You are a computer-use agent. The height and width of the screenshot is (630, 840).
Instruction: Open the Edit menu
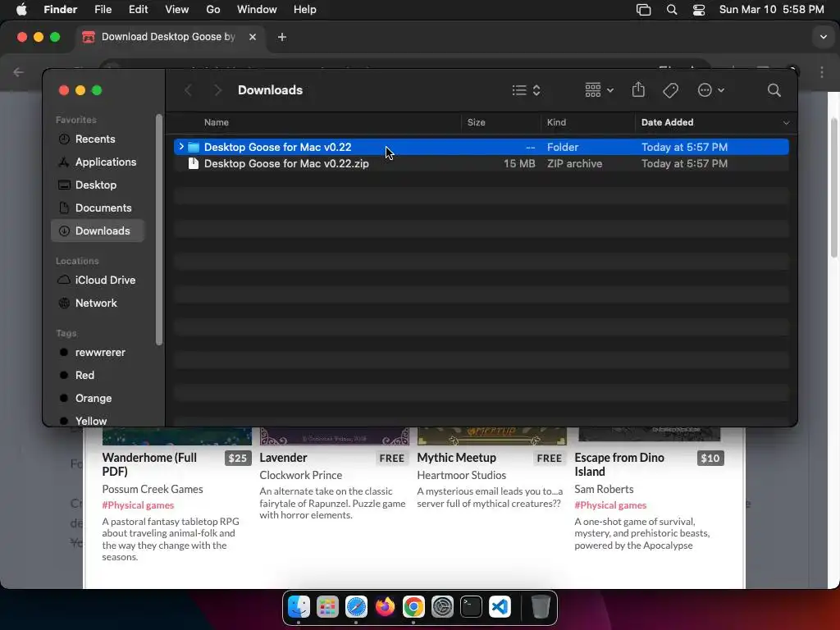(138, 10)
